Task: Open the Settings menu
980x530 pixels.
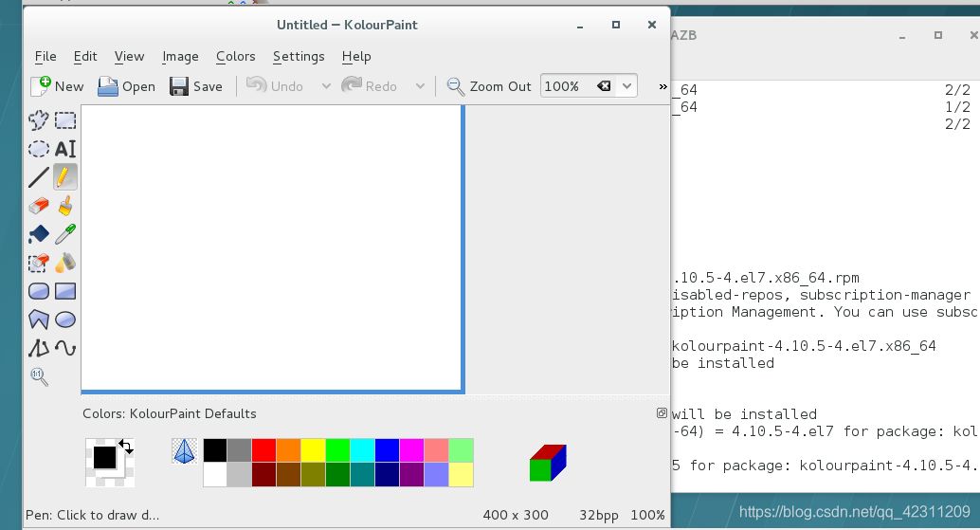Action: click(x=299, y=56)
